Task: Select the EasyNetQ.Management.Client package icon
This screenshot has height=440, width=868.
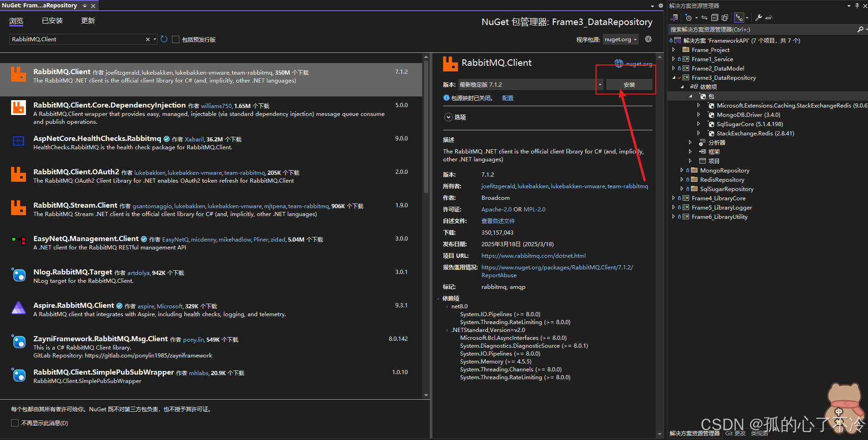Action: pyautogui.click(x=19, y=241)
